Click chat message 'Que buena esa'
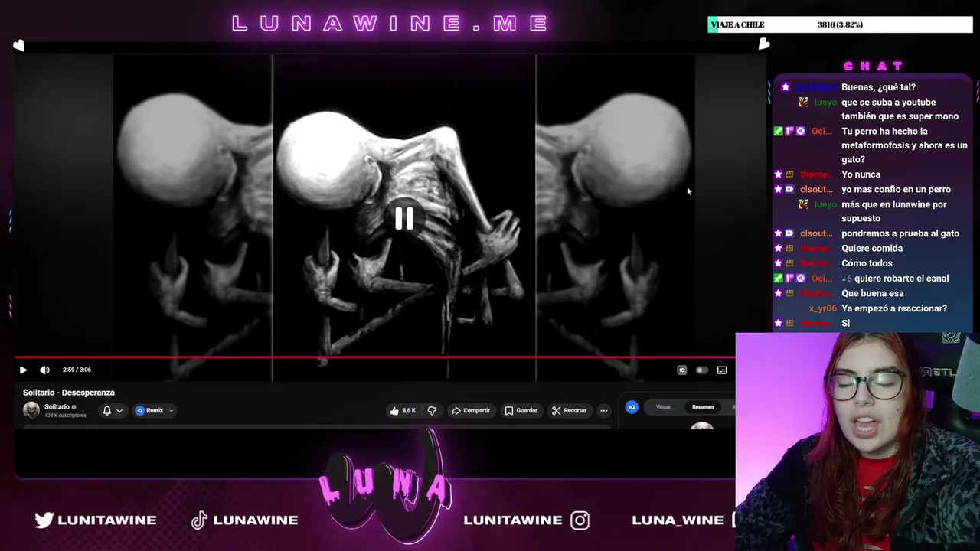Screen dimensions: 980x551 pyautogui.click(x=872, y=293)
